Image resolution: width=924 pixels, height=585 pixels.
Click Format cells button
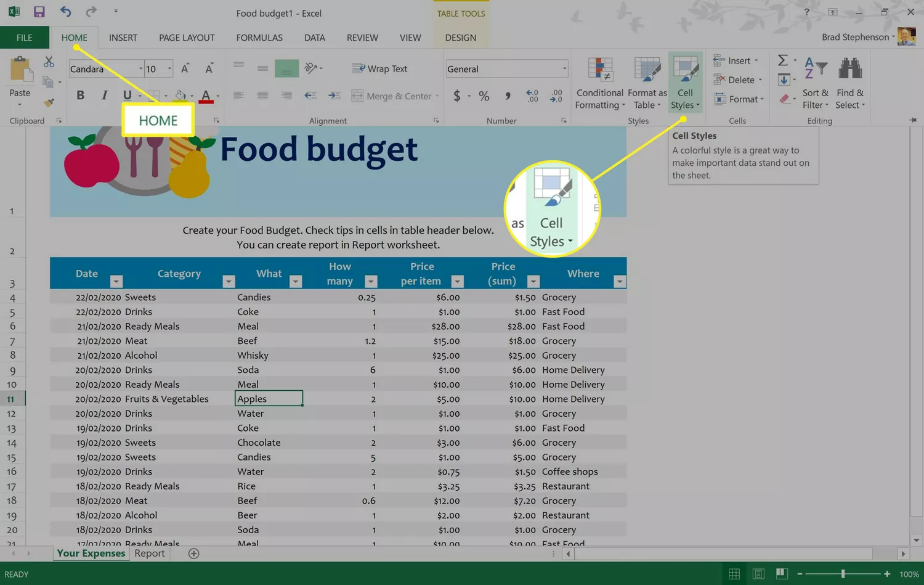click(739, 99)
